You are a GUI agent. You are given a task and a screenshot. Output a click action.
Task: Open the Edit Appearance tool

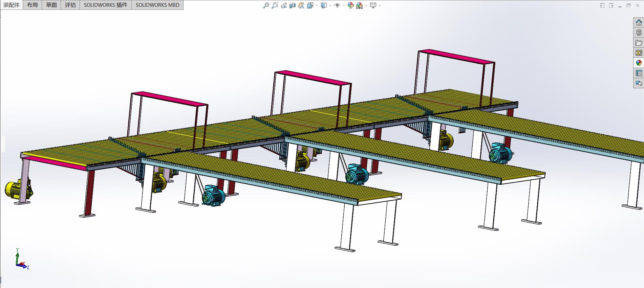[x=351, y=5]
